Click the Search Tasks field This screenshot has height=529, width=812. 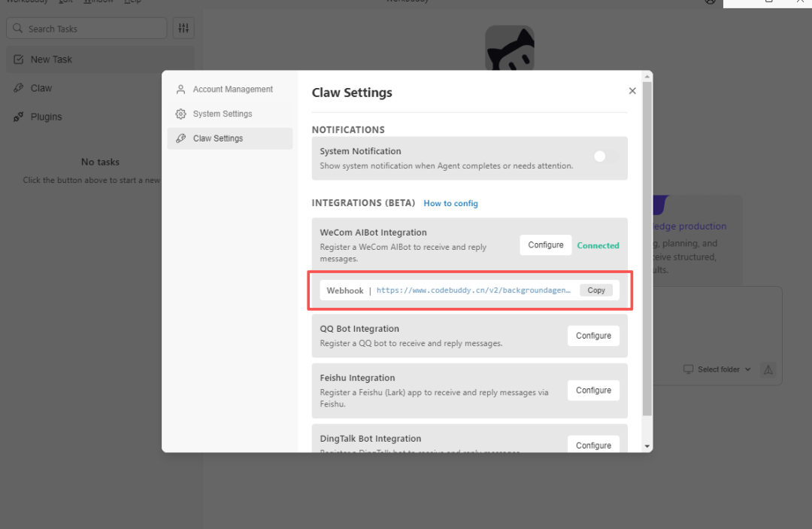pyautogui.click(x=86, y=29)
